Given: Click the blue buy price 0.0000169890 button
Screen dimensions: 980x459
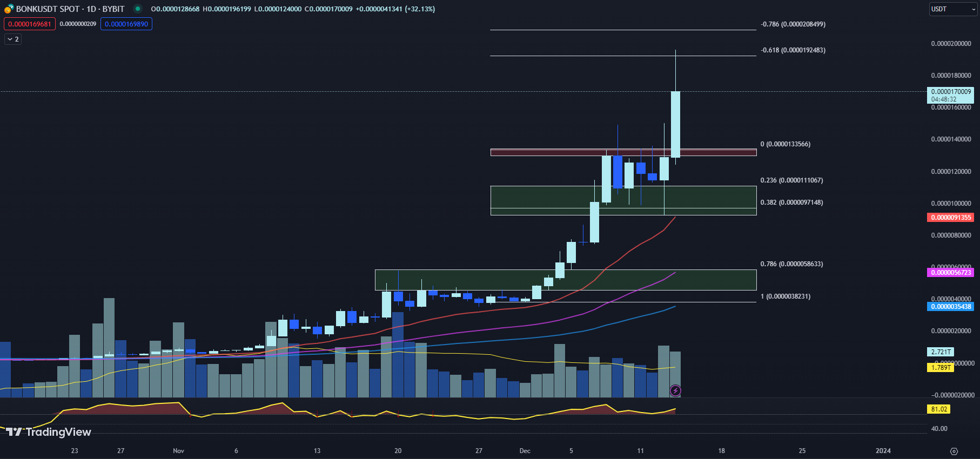Looking at the screenshot, I should (x=126, y=24).
